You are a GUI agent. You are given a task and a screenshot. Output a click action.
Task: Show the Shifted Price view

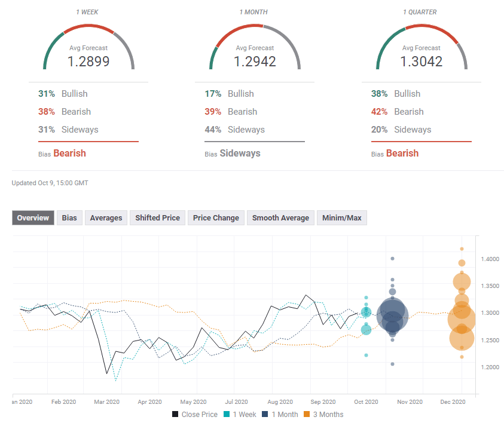click(157, 218)
